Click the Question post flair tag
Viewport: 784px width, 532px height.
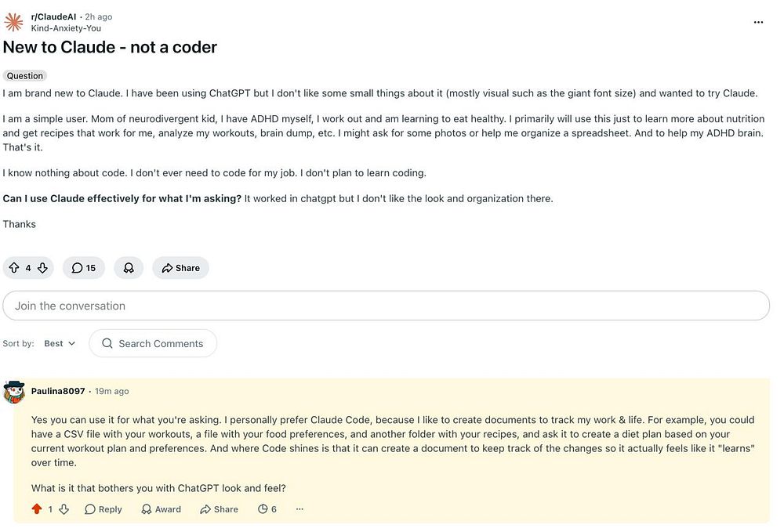click(25, 76)
